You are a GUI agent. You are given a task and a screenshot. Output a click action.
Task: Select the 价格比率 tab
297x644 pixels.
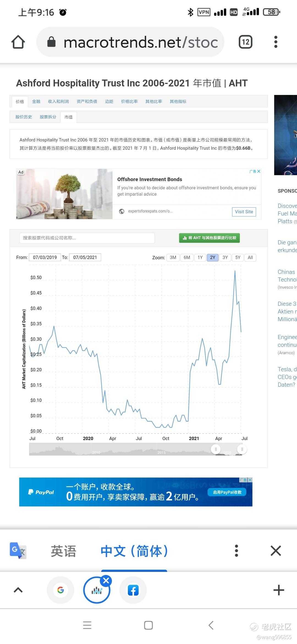pyautogui.click(x=129, y=102)
